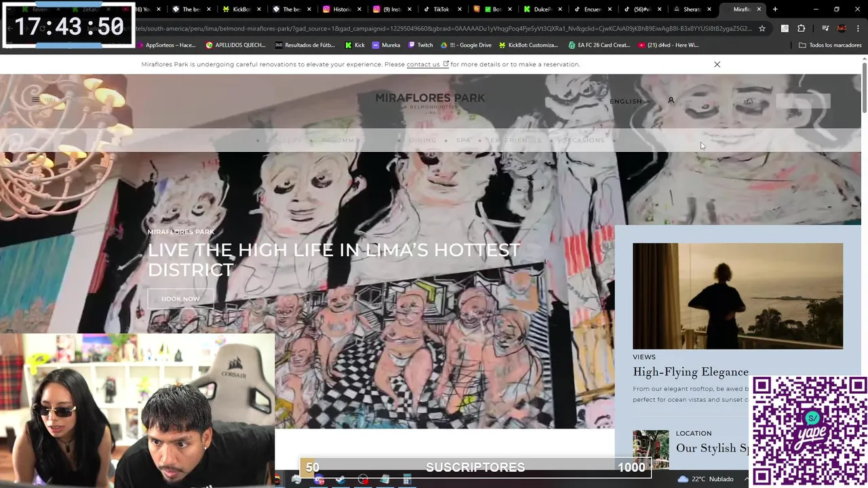Click the BOOK NOW button
Viewport: 868px width, 488px height.
[x=180, y=299]
